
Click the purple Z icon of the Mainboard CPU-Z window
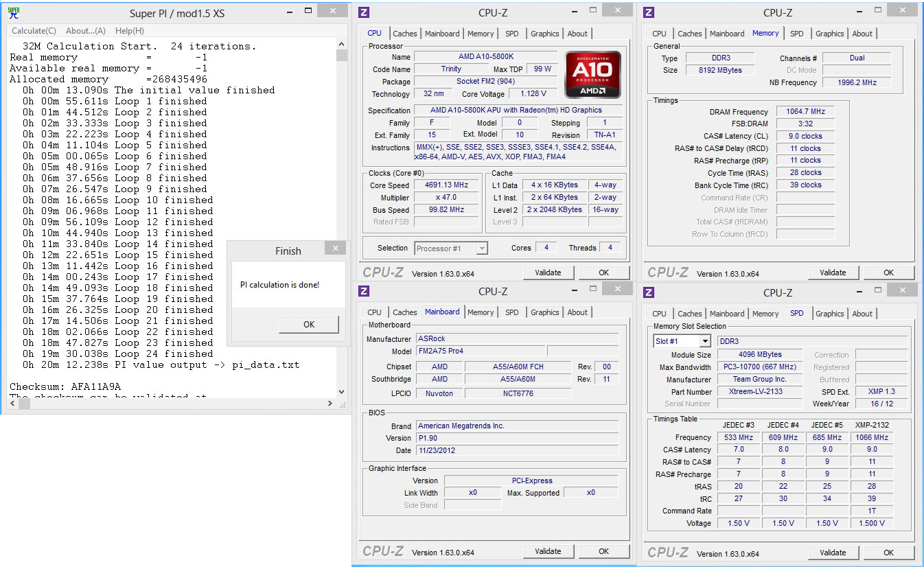pos(364,292)
